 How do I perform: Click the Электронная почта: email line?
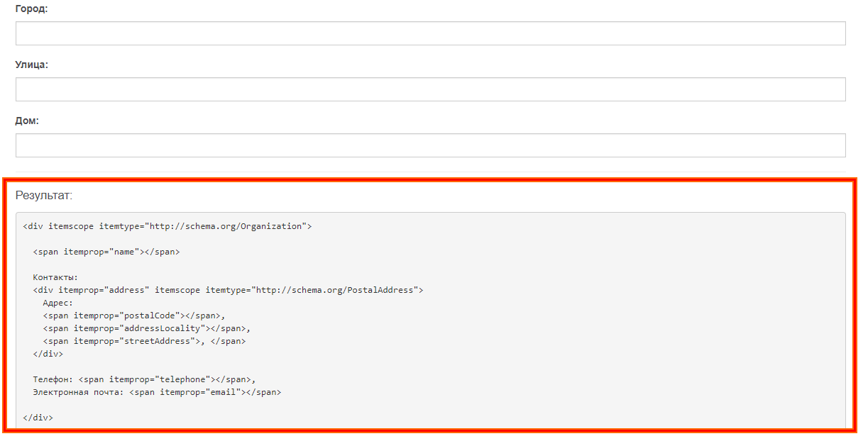pyautogui.click(x=157, y=392)
